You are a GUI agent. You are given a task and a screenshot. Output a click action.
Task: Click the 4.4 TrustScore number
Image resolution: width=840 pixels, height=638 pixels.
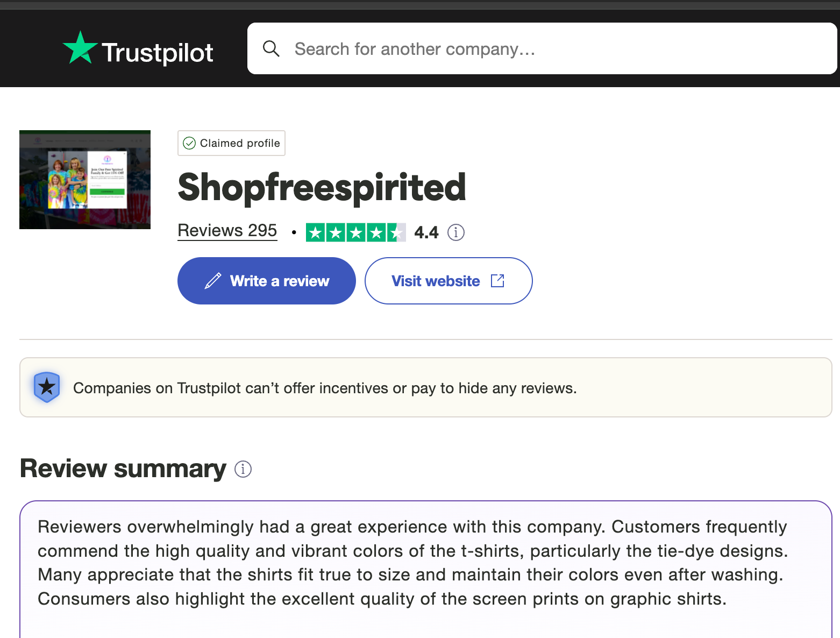426,232
